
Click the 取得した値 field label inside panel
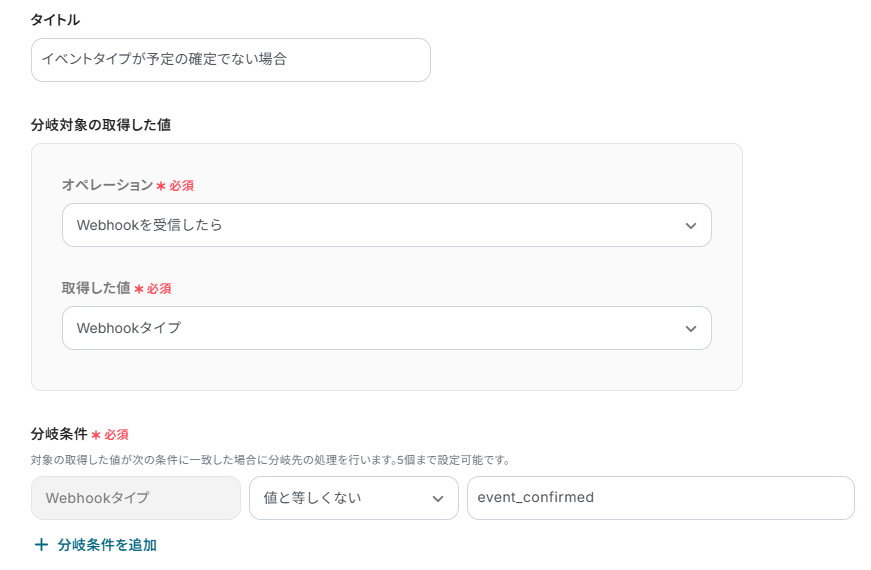pyautogui.click(x=96, y=288)
